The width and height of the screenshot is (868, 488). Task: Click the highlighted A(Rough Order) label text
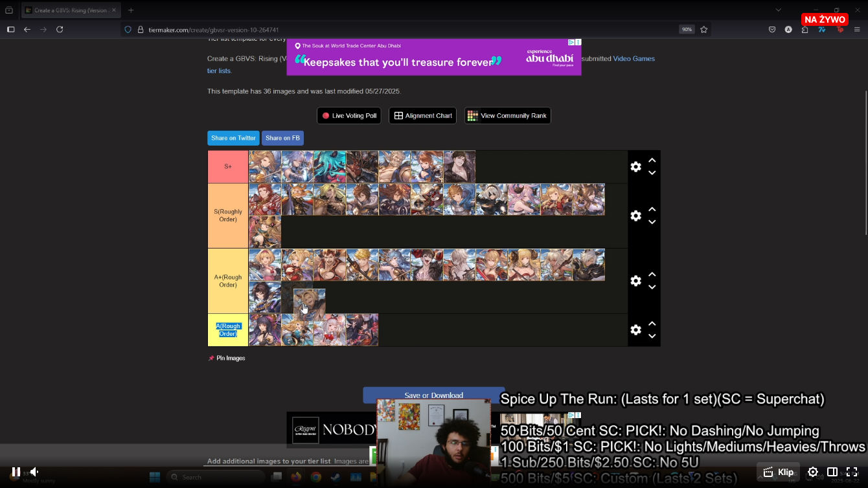point(228,329)
